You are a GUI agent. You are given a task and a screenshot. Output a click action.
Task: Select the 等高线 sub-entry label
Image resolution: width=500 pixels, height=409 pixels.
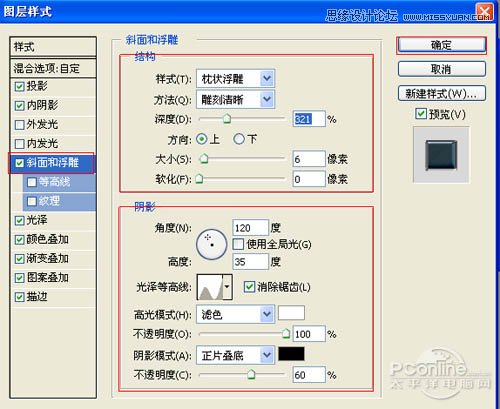[54, 182]
